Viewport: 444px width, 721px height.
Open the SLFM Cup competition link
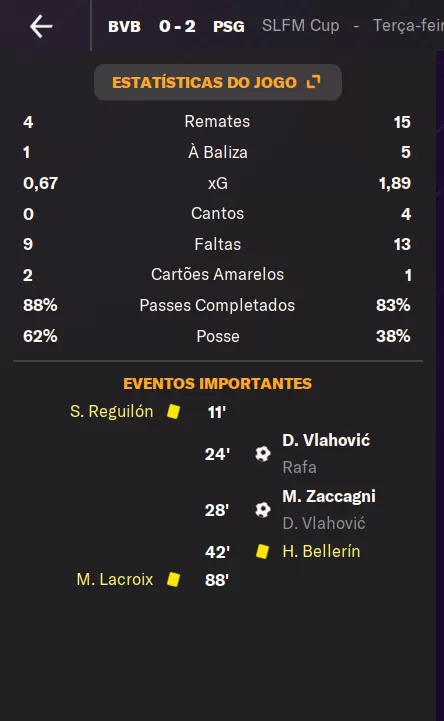tap(301, 25)
